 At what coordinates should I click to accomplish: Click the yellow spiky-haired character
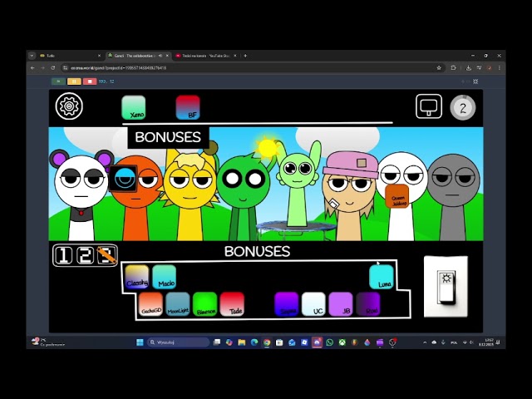190,194
